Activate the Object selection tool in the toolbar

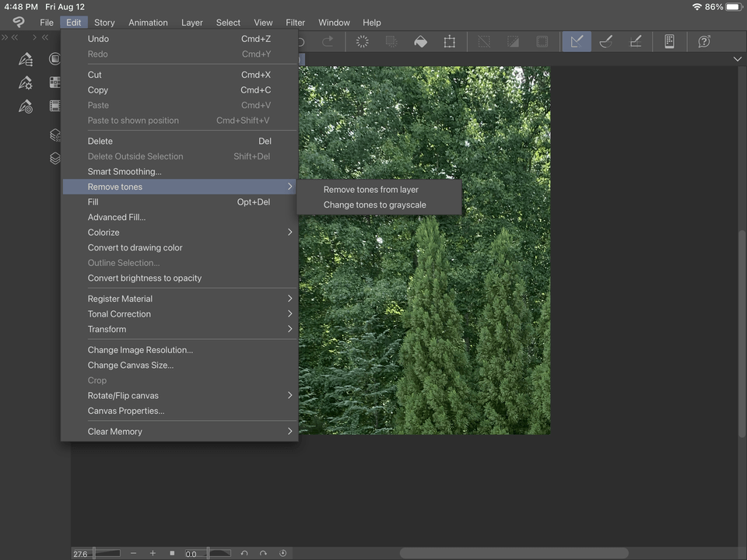coord(577,41)
